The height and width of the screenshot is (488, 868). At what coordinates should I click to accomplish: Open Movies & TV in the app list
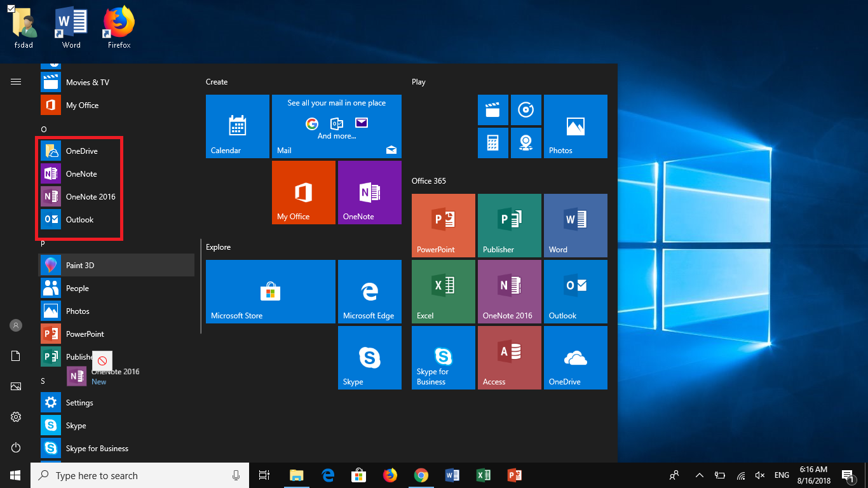(116, 82)
